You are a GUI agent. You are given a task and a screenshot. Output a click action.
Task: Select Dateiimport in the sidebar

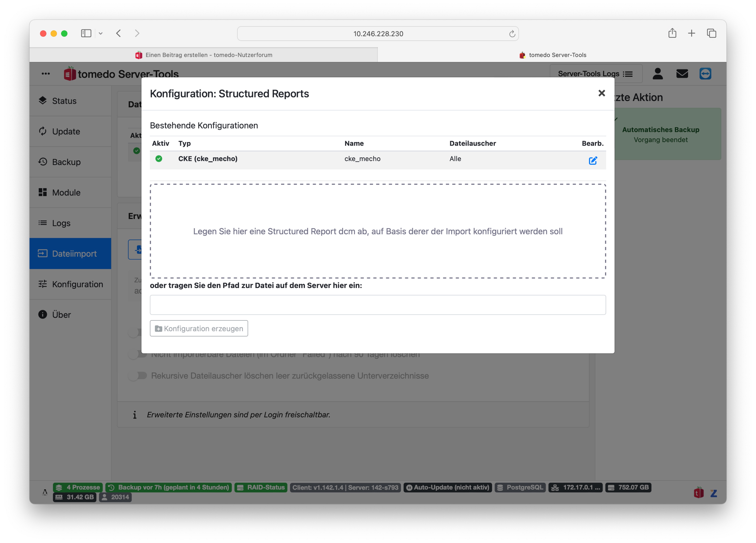(70, 253)
